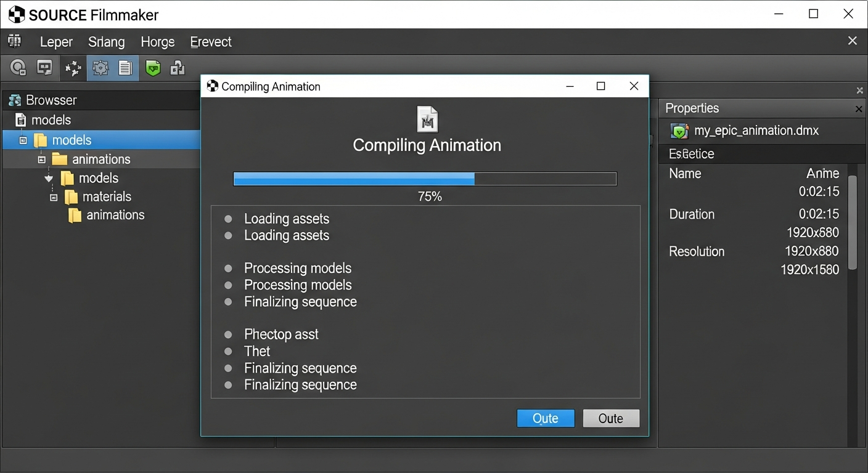Click the green icon beside my_epic_animation.dmx
The height and width of the screenshot is (473, 868).
pyautogui.click(x=679, y=131)
